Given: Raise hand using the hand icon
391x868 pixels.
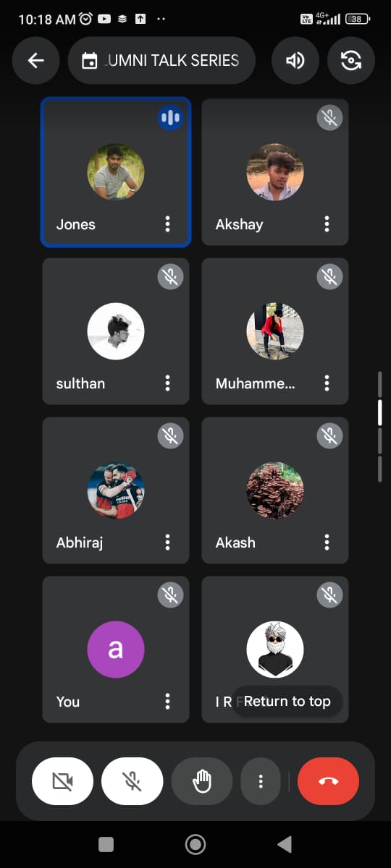Looking at the screenshot, I should tap(202, 781).
